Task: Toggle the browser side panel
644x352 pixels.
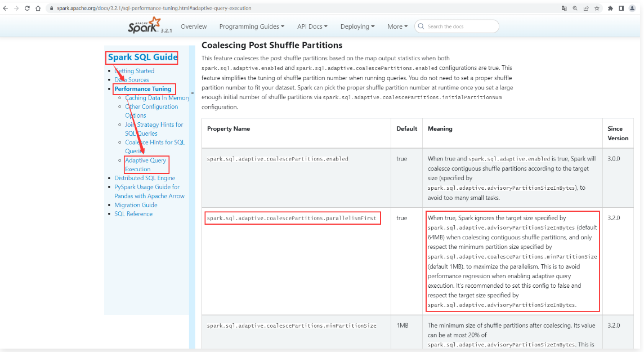Action: (x=621, y=8)
